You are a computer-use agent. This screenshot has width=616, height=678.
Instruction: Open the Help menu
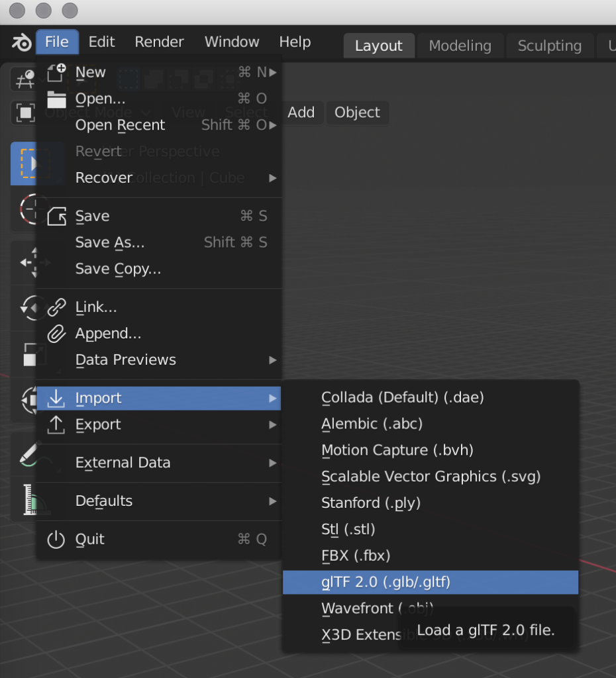pyautogui.click(x=295, y=42)
